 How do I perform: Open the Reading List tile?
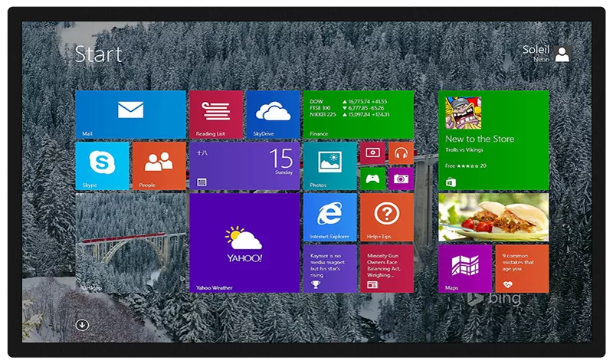pyautogui.click(x=216, y=114)
